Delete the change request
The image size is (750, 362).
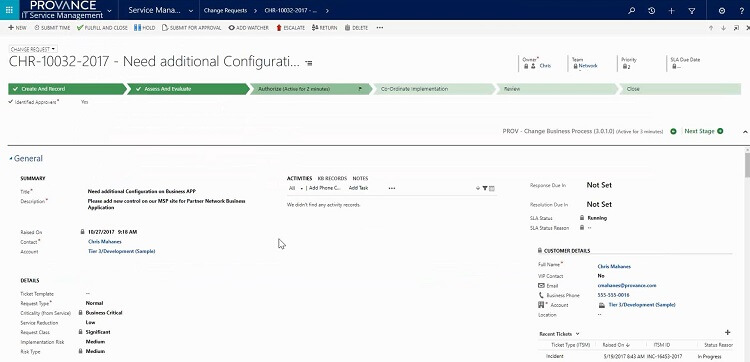coord(356,28)
